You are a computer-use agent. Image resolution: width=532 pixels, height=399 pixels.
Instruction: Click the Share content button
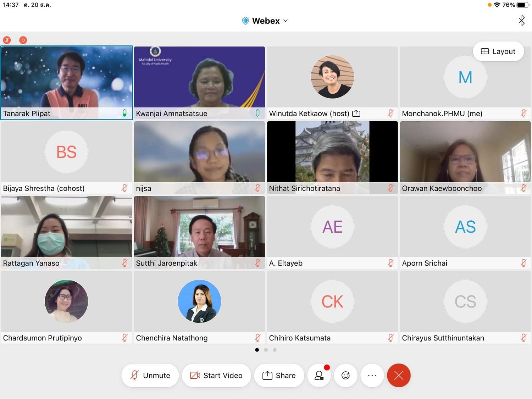pos(279,375)
